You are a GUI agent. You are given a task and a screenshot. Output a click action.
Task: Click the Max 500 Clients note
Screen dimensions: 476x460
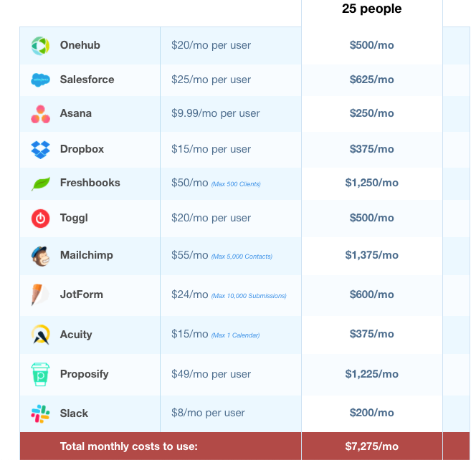236,184
